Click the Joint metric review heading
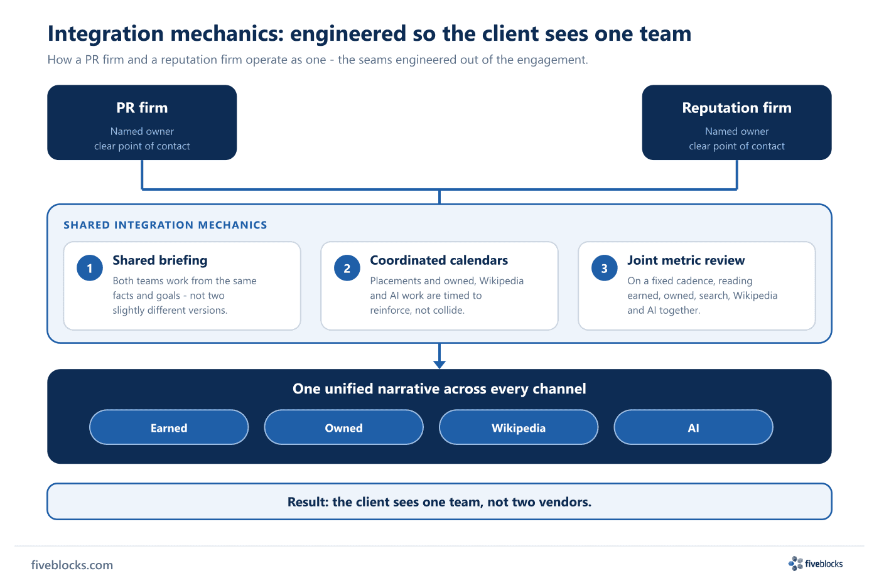Image resolution: width=879 pixels, height=588 pixels. pos(686,260)
